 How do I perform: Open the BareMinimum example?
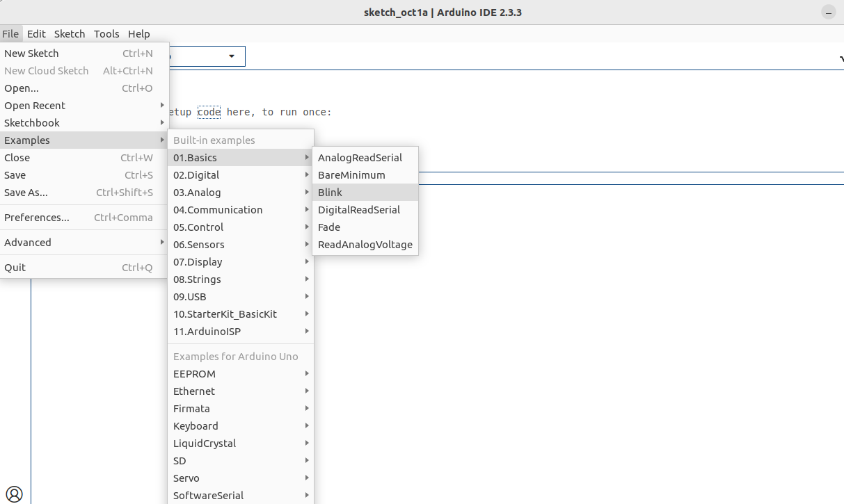coord(365,175)
